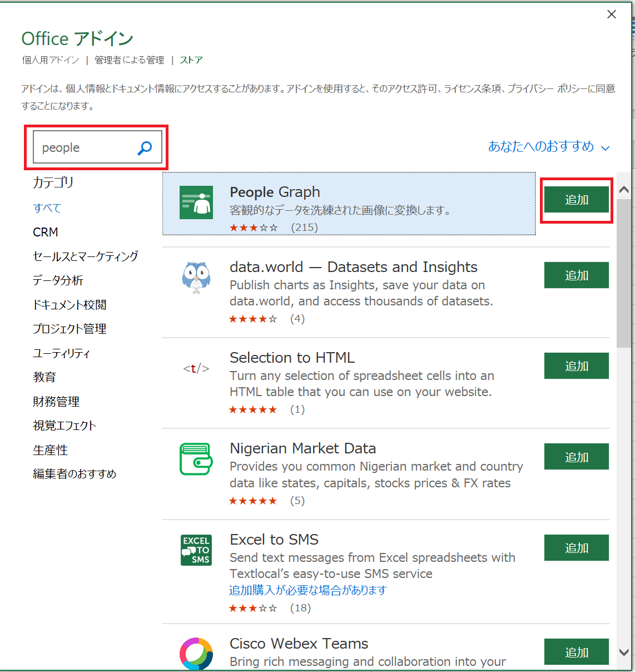The width and height of the screenshot is (635, 672).
Task: Click the Cisco Webex Teams icon
Action: 196,654
